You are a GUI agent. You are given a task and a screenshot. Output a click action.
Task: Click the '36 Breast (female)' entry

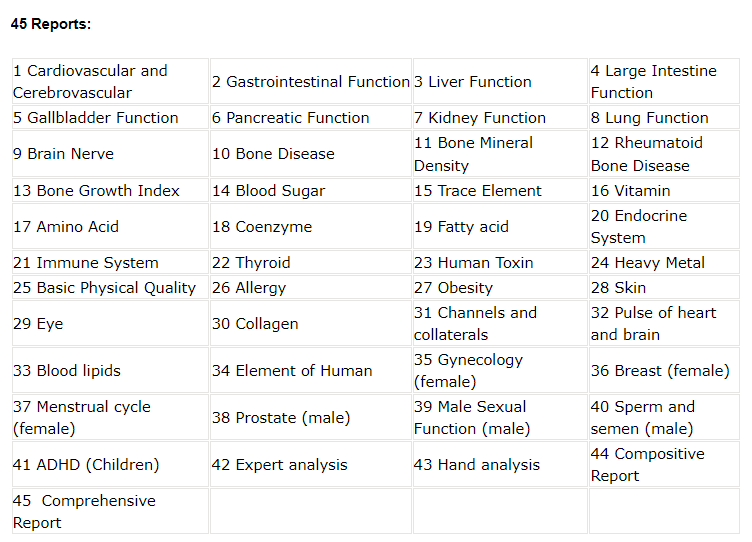(664, 370)
